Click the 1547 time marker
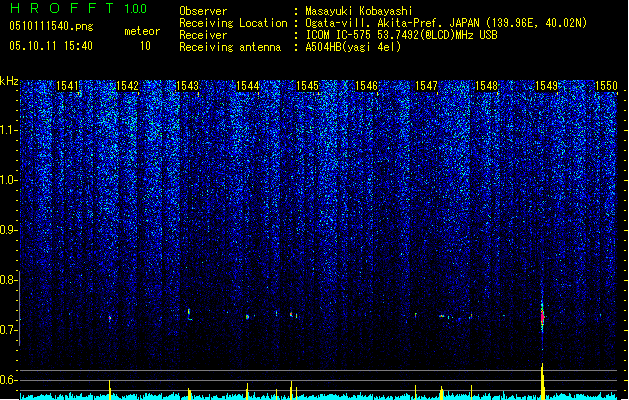629x400 pixels. click(426, 86)
